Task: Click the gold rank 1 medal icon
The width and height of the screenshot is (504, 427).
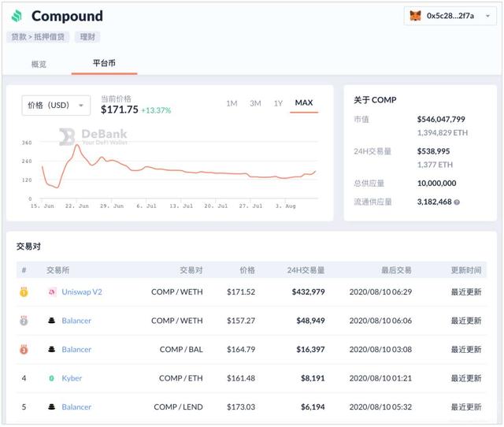Action: (24, 291)
